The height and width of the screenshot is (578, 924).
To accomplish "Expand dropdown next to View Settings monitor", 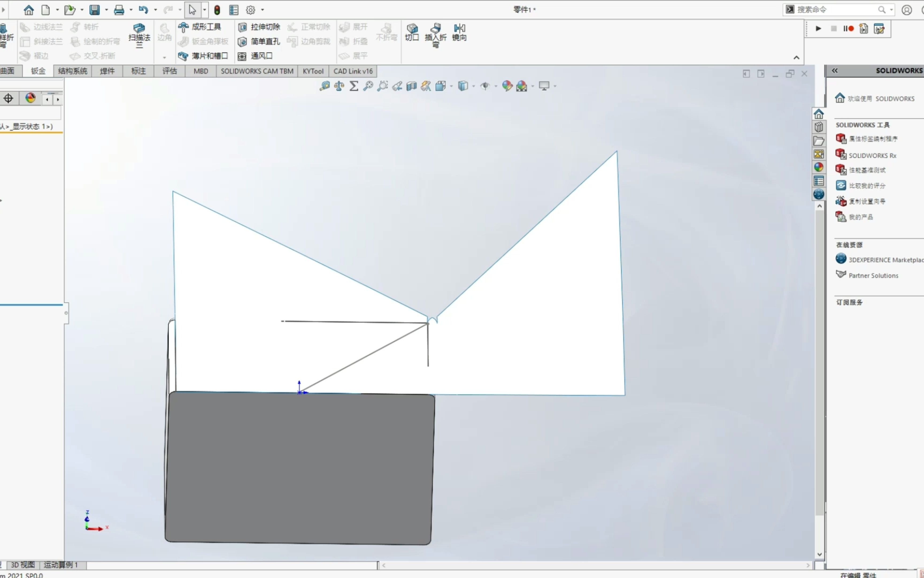I will [555, 86].
